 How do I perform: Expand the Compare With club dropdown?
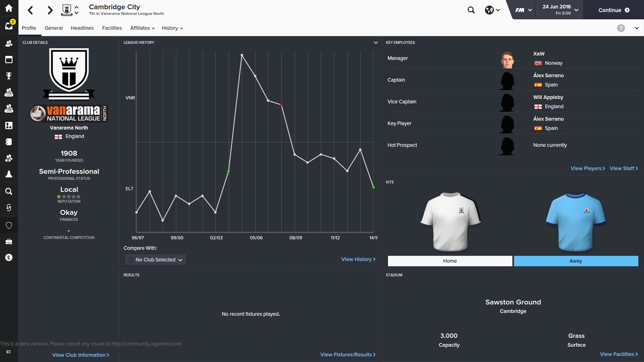click(155, 260)
